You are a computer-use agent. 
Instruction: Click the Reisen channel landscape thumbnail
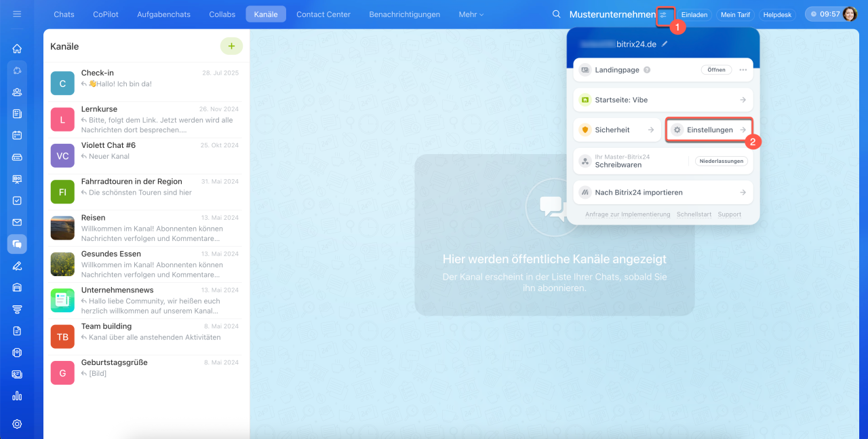coord(62,228)
